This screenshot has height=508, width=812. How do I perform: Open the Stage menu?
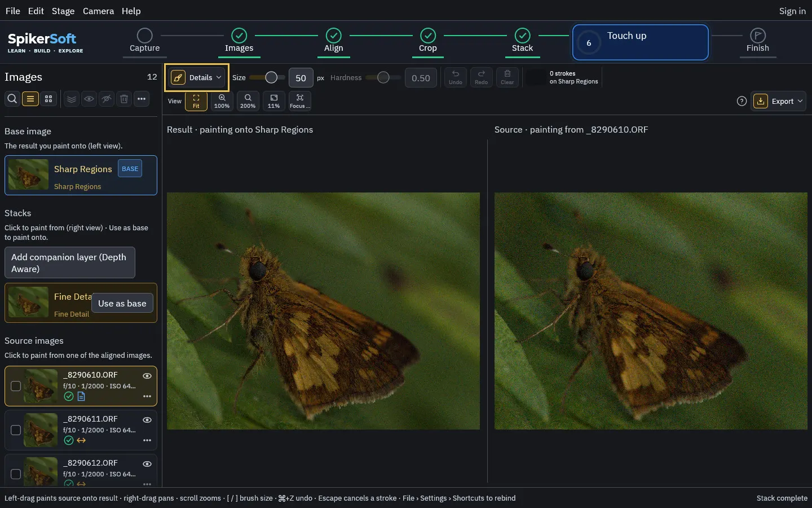pos(63,11)
